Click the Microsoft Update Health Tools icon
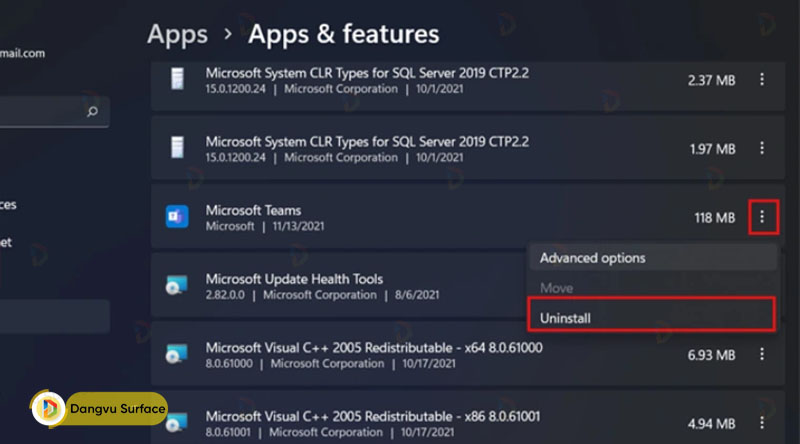Screen dimensions: 800x444 [x=177, y=286]
